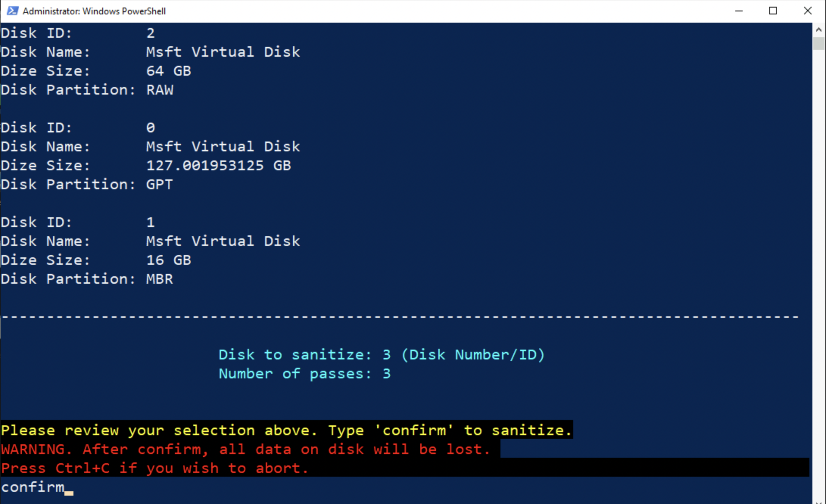Click the red WARNING data loss line
The image size is (826, 504).
[246, 449]
